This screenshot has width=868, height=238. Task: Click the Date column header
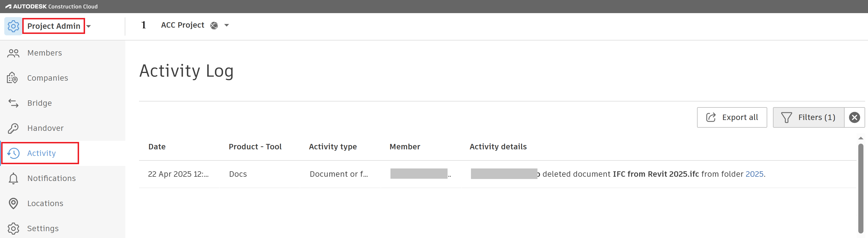(157, 147)
